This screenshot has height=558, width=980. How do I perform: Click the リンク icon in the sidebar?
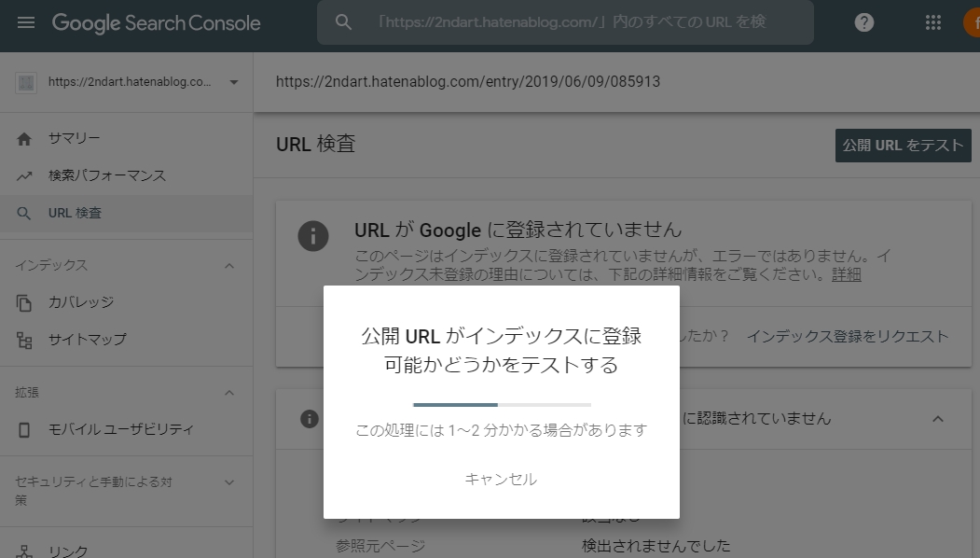click(x=23, y=550)
